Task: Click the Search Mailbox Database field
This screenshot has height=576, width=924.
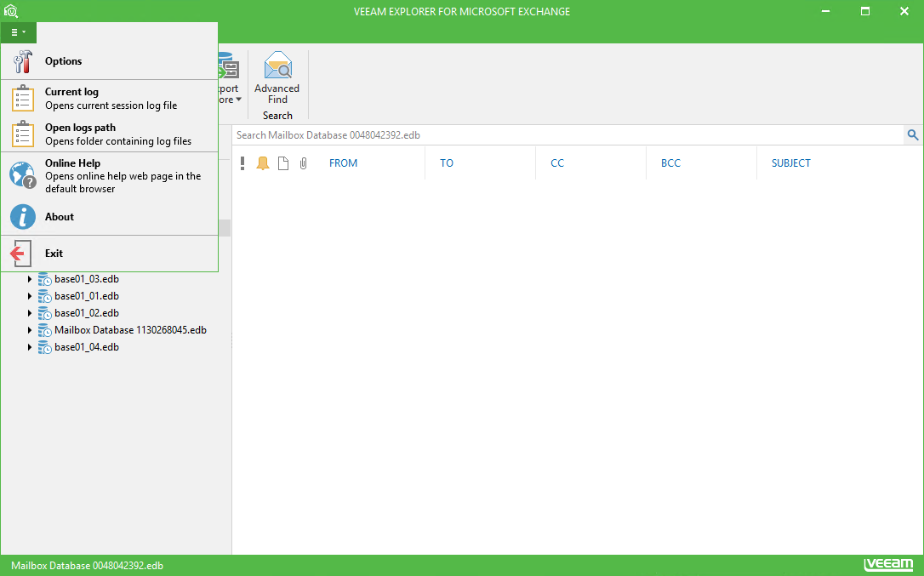Action: 568,135
